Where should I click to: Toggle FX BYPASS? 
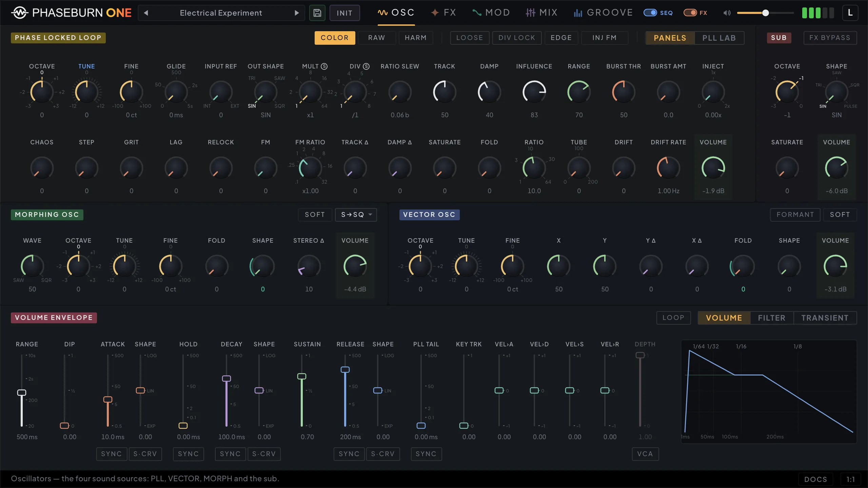click(x=830, y=38)
